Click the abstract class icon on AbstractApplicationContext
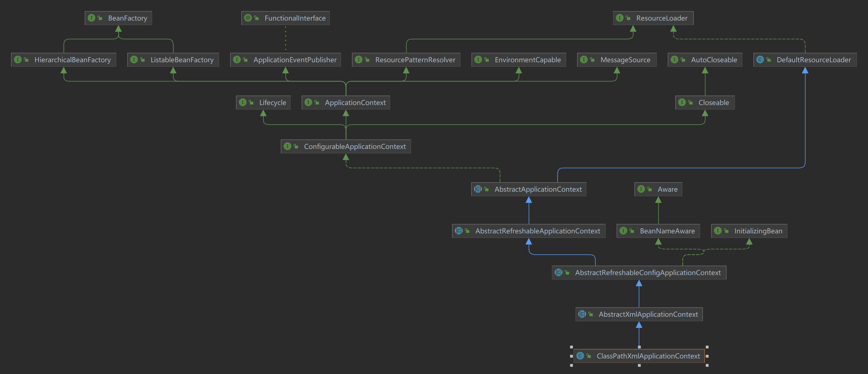Screen dimensions: 868x374 point(478,189)
